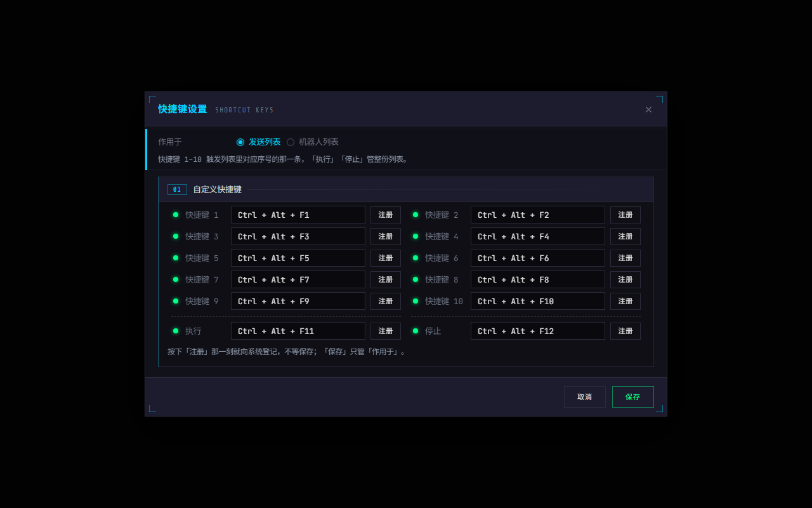Click the 停止 shortcut field Ctrl+Alt+F12

[x=538, y=331]
